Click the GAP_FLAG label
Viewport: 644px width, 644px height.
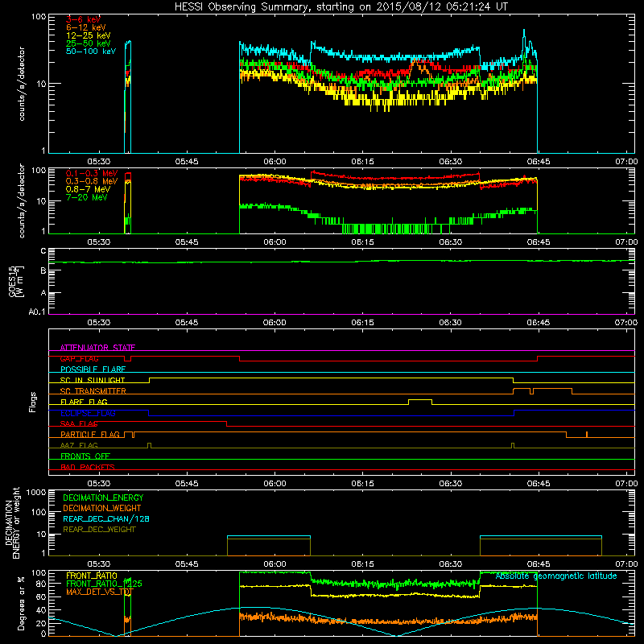pos(79,358)
